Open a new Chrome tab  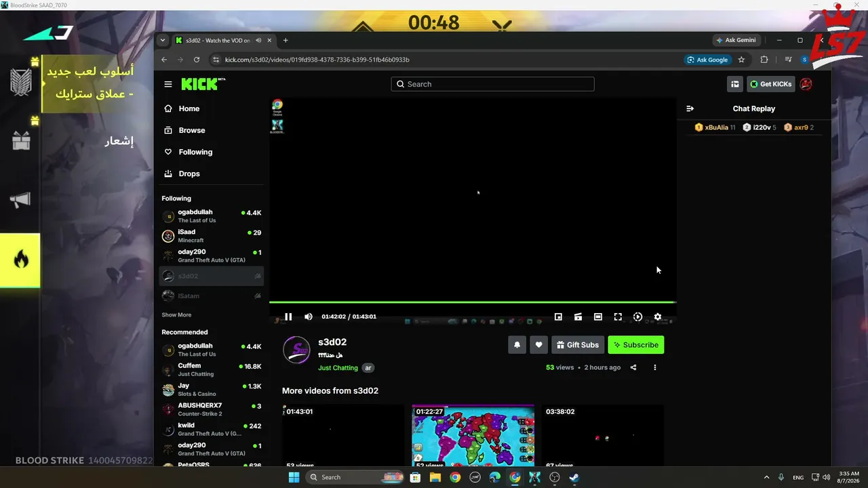tap(285, 40)
